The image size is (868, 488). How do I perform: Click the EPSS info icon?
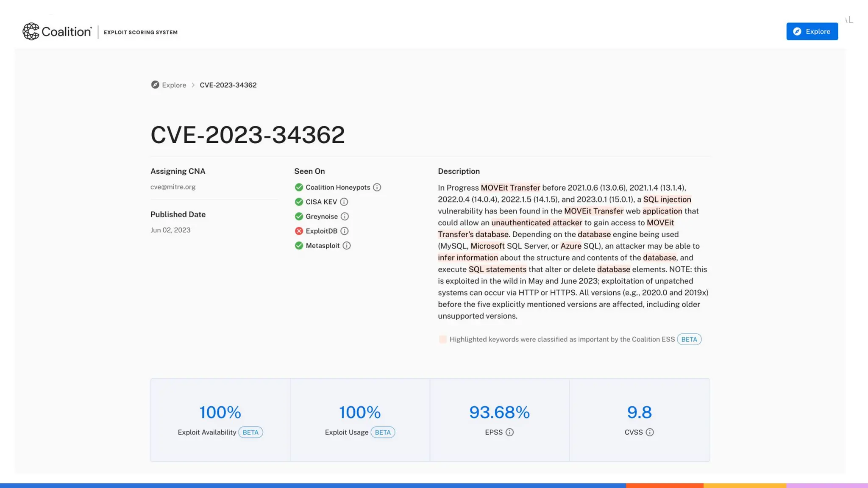[509, 432]
